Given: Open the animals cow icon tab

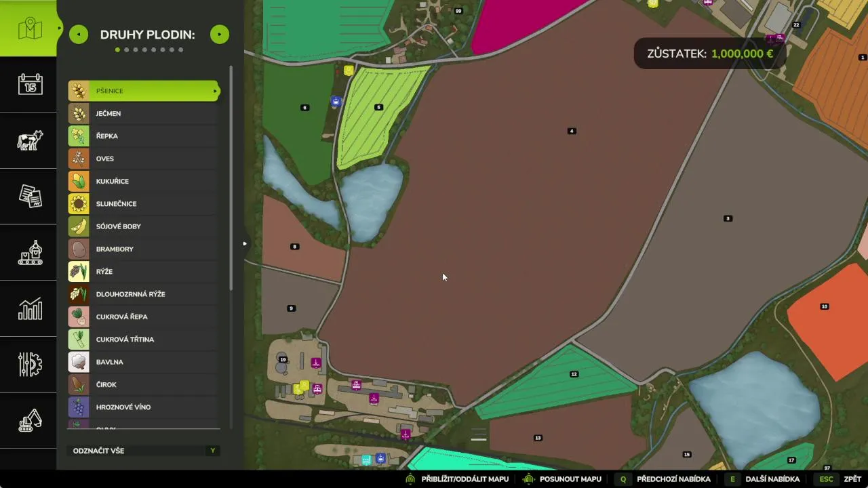Looking at the screenshot, I should pyautogui.click(x=30, y=140).
